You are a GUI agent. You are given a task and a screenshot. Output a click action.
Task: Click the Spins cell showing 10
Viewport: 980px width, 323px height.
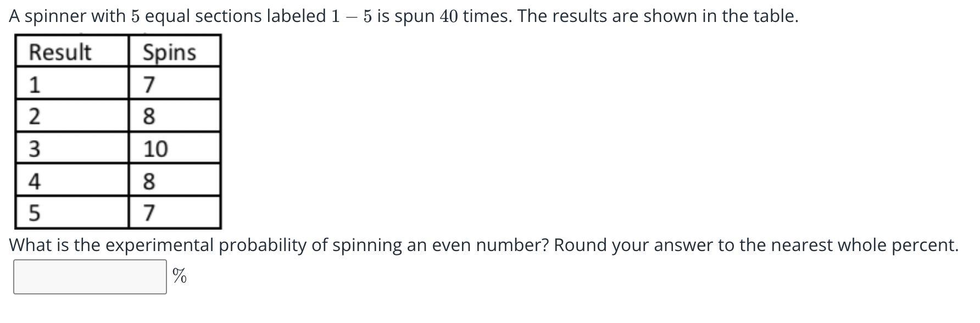coord(175,148)
